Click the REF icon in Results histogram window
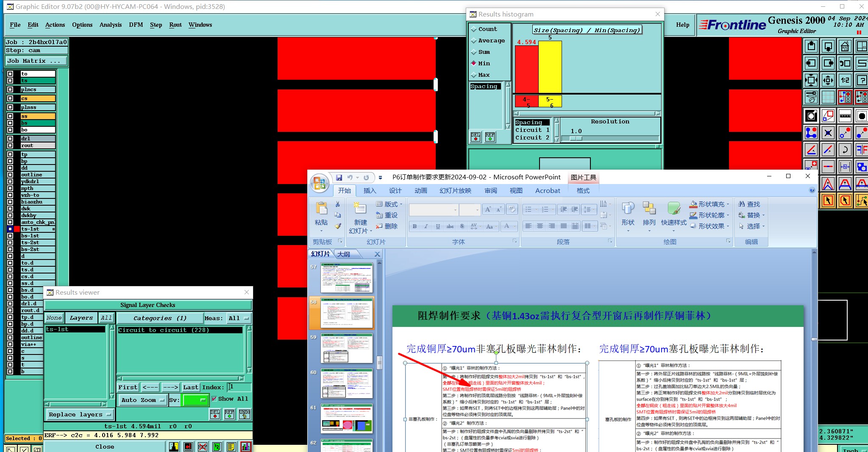This screenshot has width=868, height=452. 490,137
